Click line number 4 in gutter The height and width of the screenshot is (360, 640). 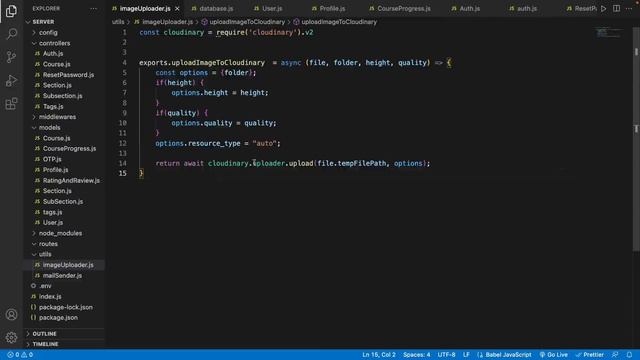[x=124, y=63]
